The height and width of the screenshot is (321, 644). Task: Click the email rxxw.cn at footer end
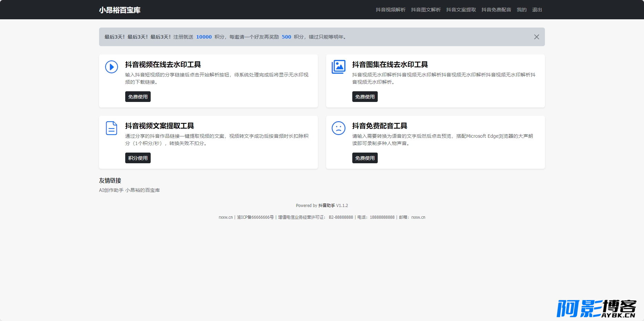(x=418, y=217)
